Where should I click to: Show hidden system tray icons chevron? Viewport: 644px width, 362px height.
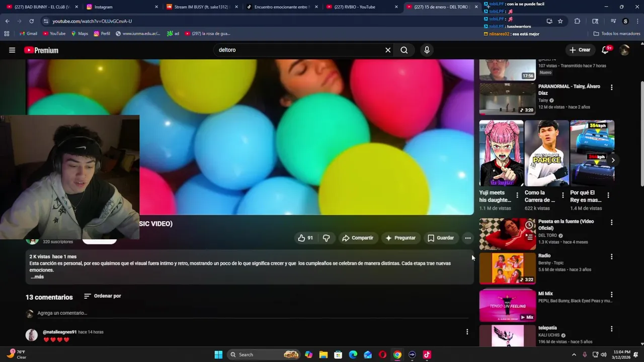click(574, 355)
